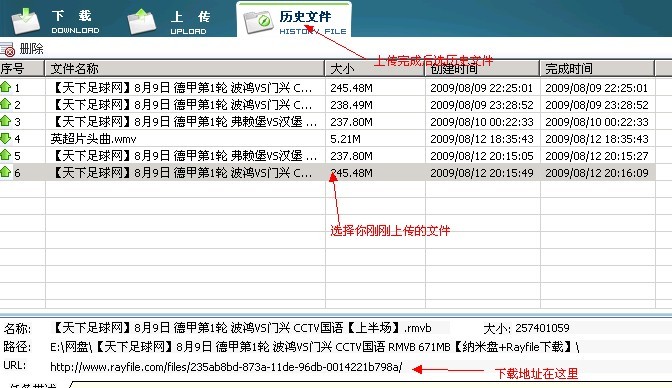Sort by the 完成时间 column header
Screen dimensions: 672x388
coord(597,69)
